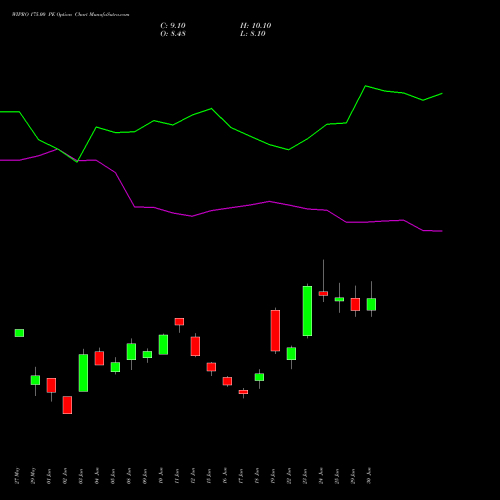
Task: Select the red 12 Jun candlestick
Action: 195,346
